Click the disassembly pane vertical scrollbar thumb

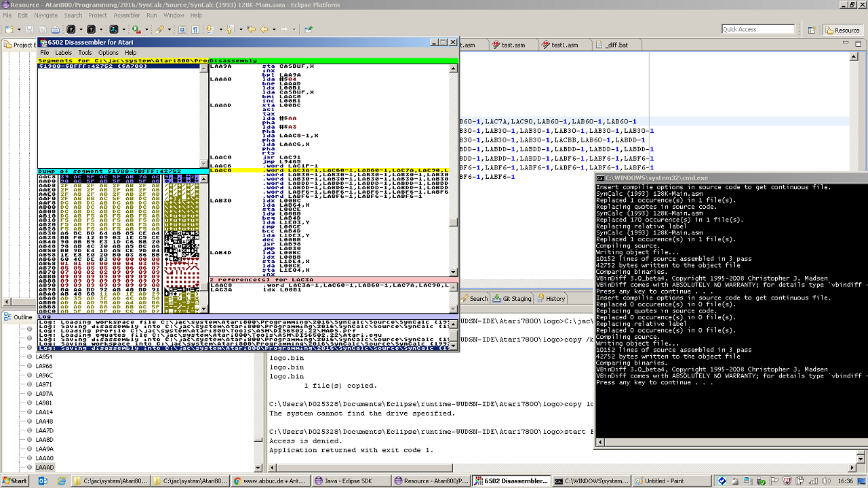pyautogui.click(x=453, y=222)
